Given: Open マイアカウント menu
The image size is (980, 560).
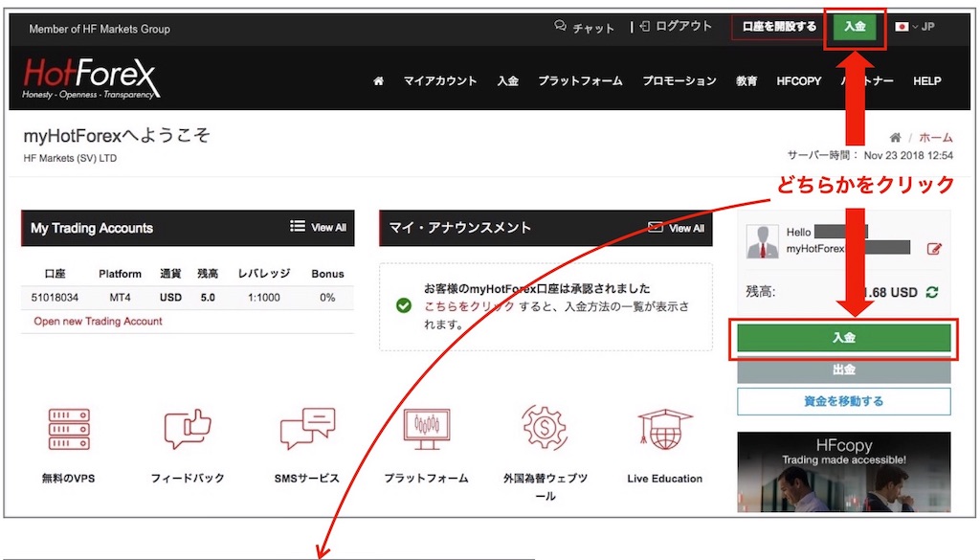Looking at the screenshot, I should 440,81.
